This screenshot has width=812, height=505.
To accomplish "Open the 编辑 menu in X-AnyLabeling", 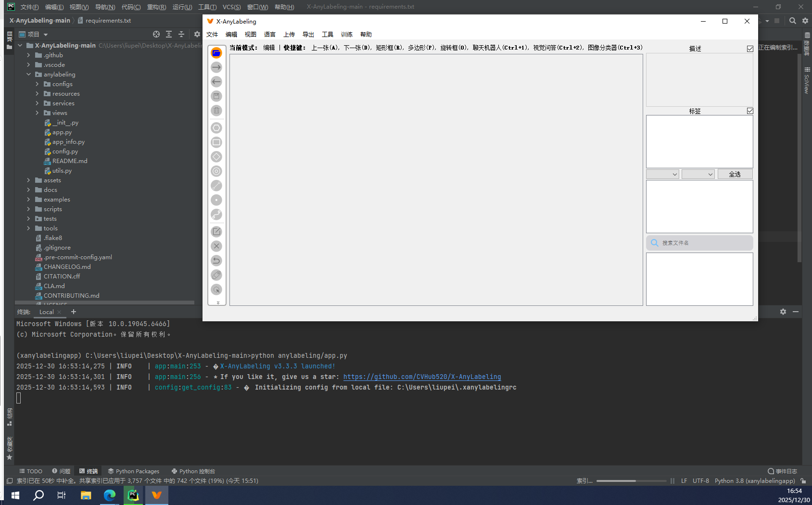I will tap(231, 35).
